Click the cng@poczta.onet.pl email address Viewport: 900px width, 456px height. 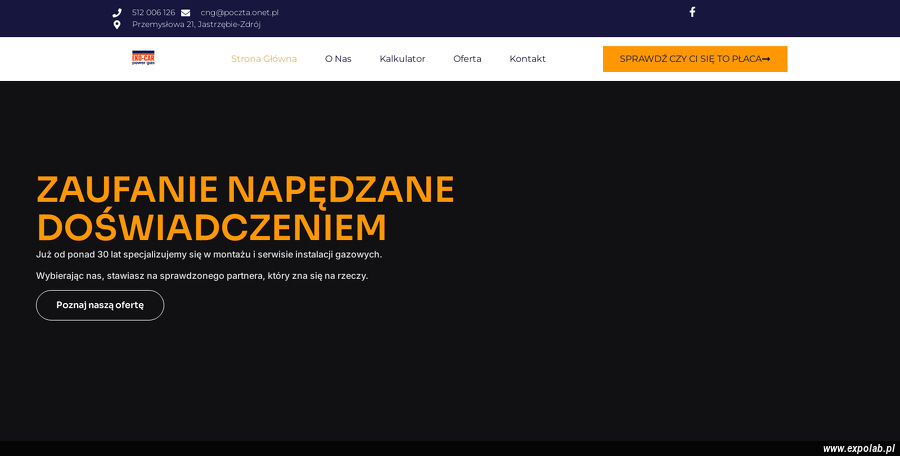coord(239,13)
